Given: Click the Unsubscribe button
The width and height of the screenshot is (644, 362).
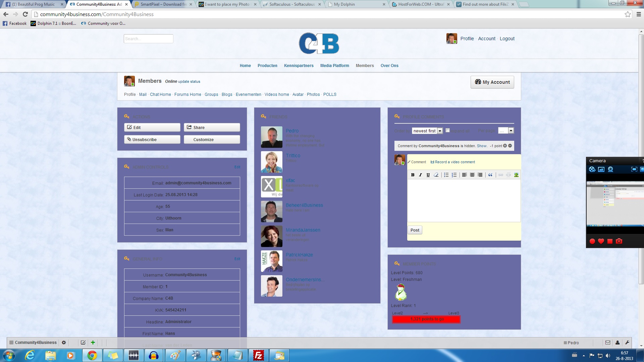Looking at the screenshot, I should click(152, 139).
